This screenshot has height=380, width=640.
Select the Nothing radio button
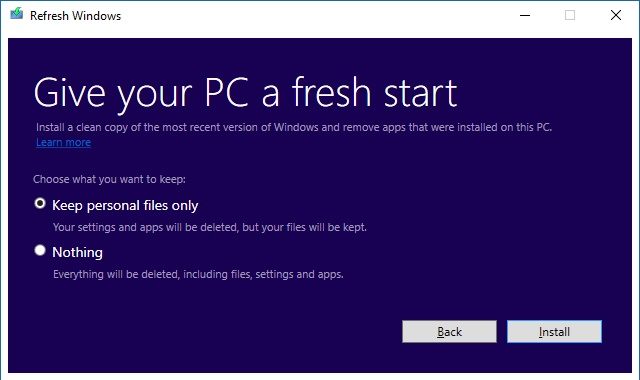(x=40, y=250)
